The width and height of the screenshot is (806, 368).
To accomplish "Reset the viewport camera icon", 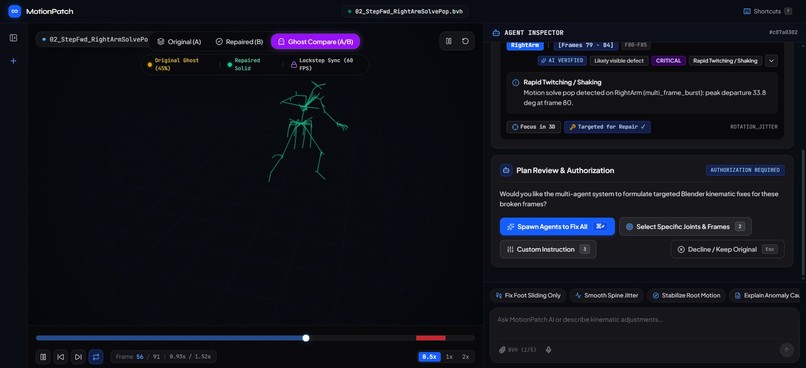I will (x=465, y=41).
